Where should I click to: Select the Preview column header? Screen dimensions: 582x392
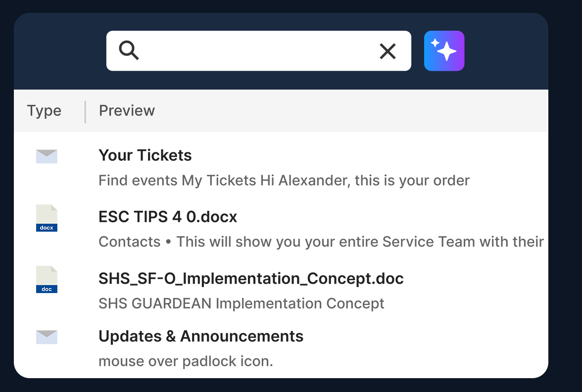pos(127,111)
